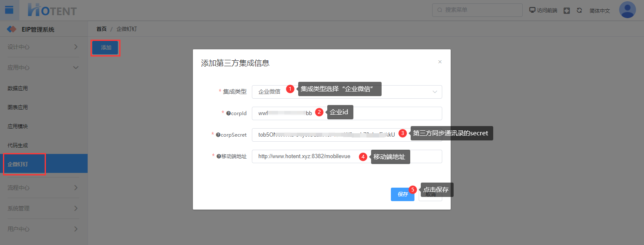This screenshot has height=245, width=644.
Task: Click the hamburger menu icon at top-left
Action: (9, 10)
